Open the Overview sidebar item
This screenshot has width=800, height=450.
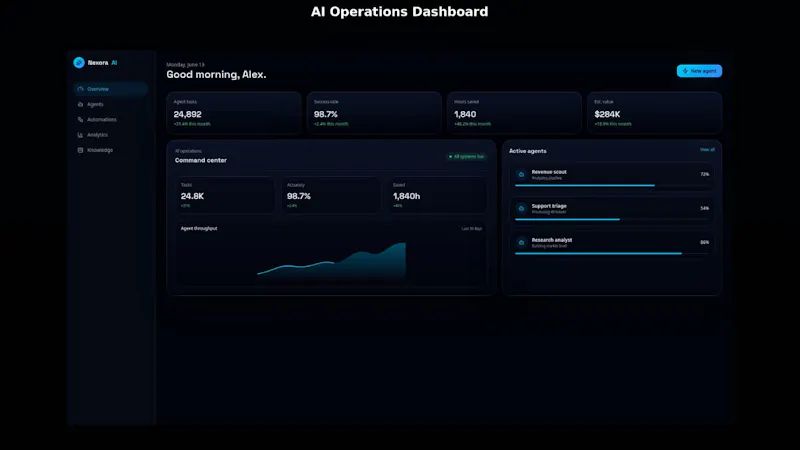click(110, 89)
